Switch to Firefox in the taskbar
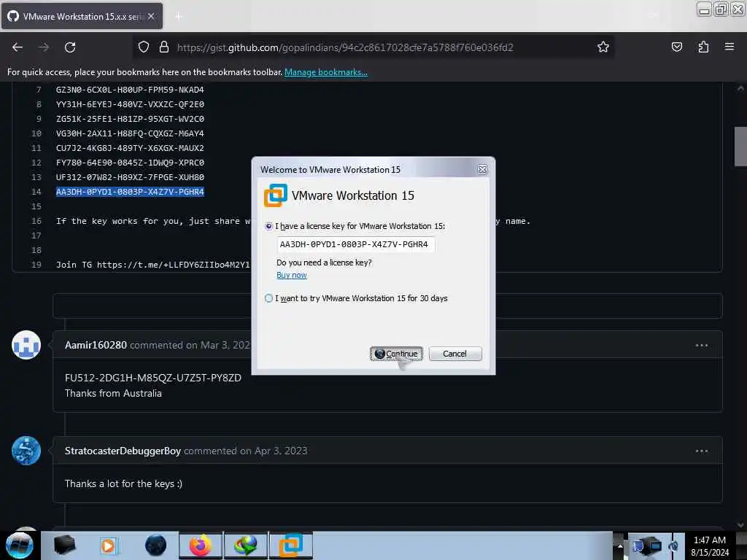Screen dimensions: 747x560 point(201,545)
